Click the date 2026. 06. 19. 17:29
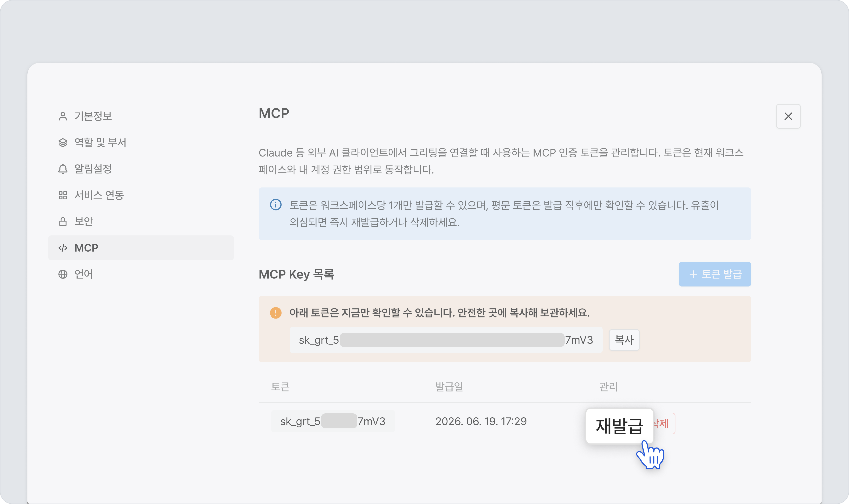 pyautogui.click(x=481, y=421)
